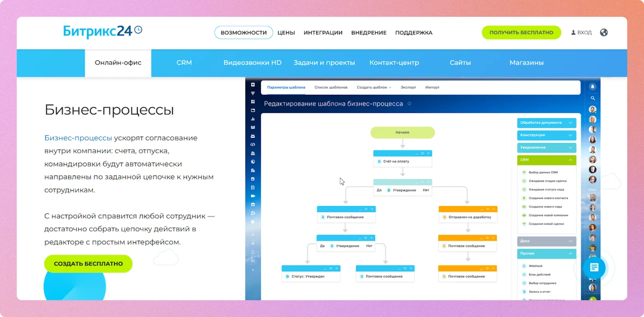Switch to the CRM tab
Viewport: 644px width, 317px height.
[184, 63]
